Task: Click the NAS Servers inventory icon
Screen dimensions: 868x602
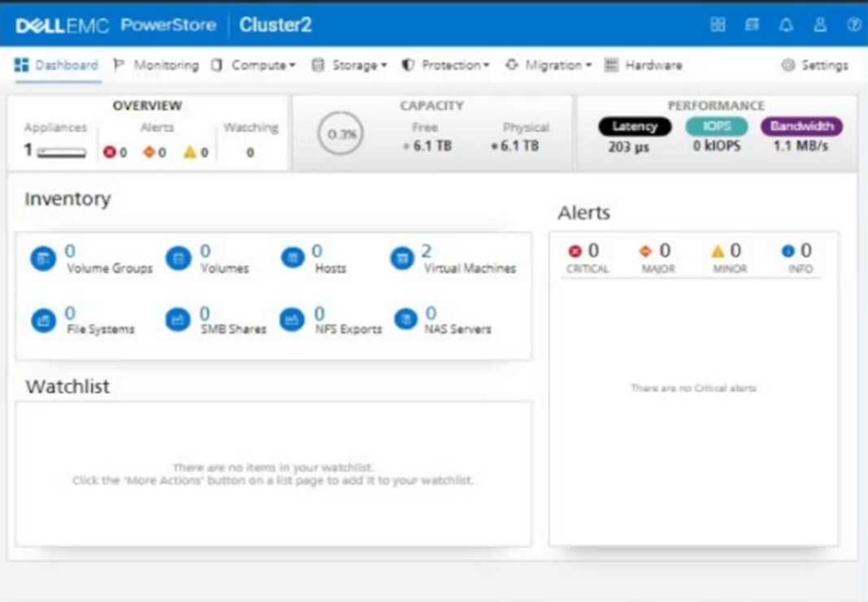Action: click(405, 320)
